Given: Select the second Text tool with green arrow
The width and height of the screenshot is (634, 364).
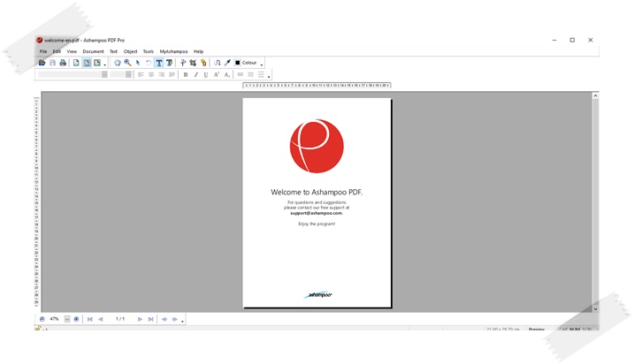Looking at the screenshot, I should [170, 63].
